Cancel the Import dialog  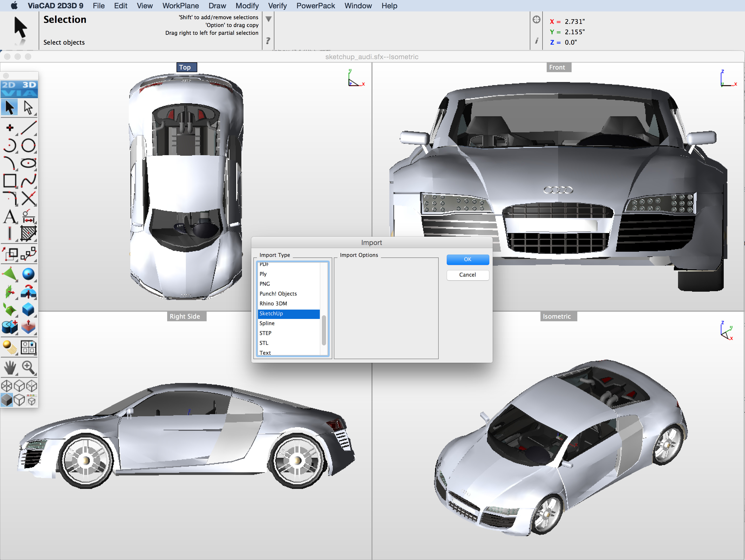point(468,275)
